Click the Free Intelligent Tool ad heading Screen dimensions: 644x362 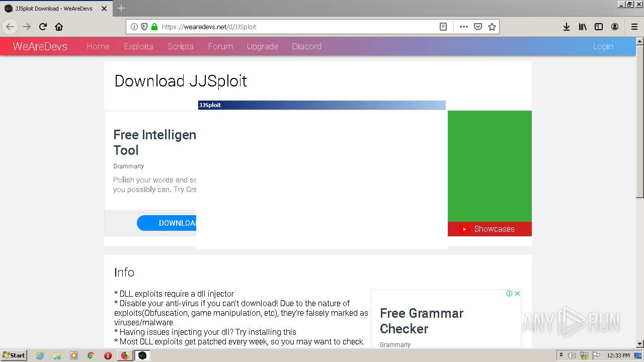[154, 142]
